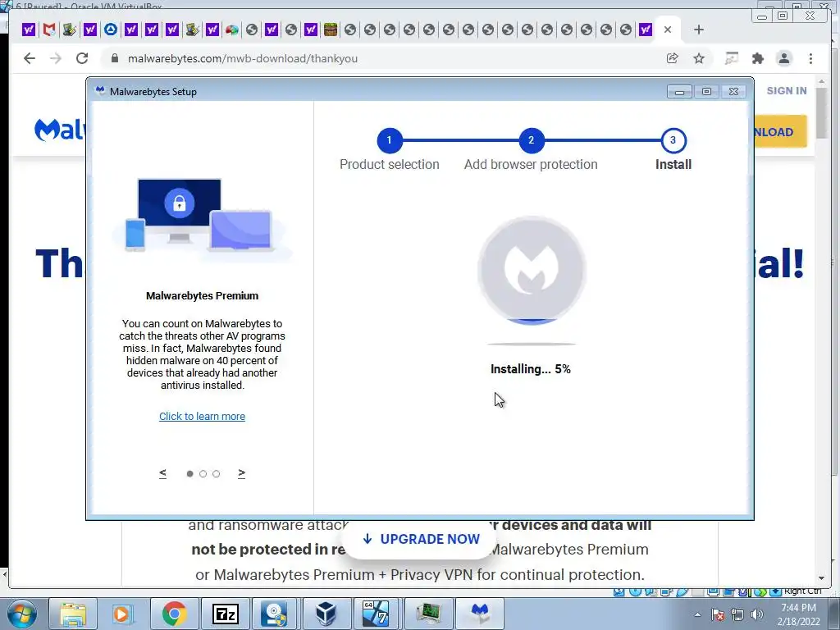Switch to the red M shield tab
The image size is (840, 630).
coord(49,30)
